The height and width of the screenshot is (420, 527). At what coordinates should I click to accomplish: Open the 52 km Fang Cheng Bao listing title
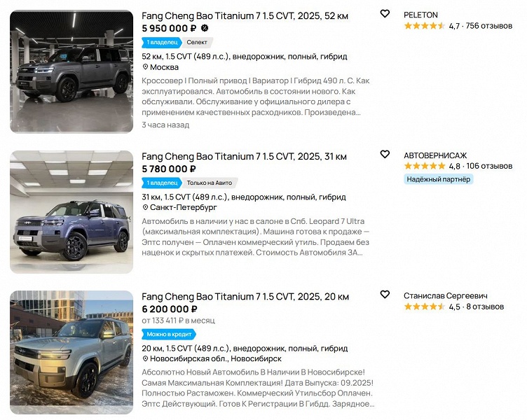click(245, 15)
